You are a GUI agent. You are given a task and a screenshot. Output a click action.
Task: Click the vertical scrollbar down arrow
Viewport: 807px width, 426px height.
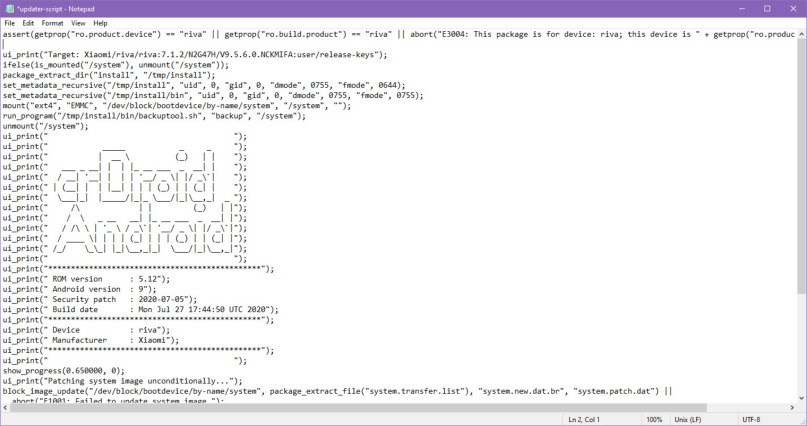pyautogui.click(x=801, y=398)
